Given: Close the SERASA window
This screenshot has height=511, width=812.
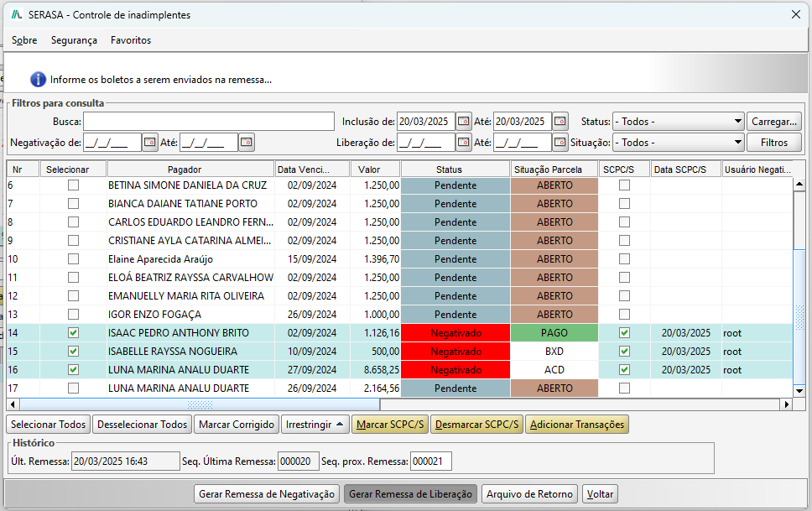Looking at the screenshot, I should coord(796,14).
